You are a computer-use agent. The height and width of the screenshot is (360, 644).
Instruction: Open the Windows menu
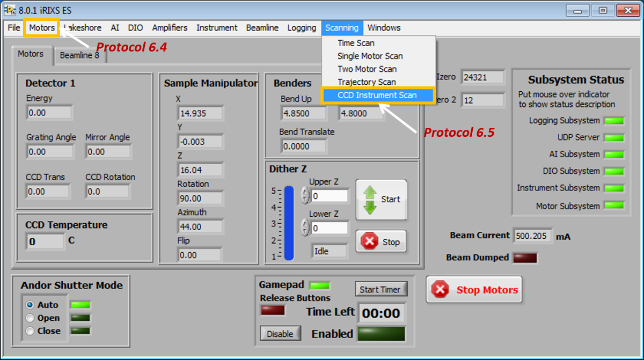pos(384,28)
